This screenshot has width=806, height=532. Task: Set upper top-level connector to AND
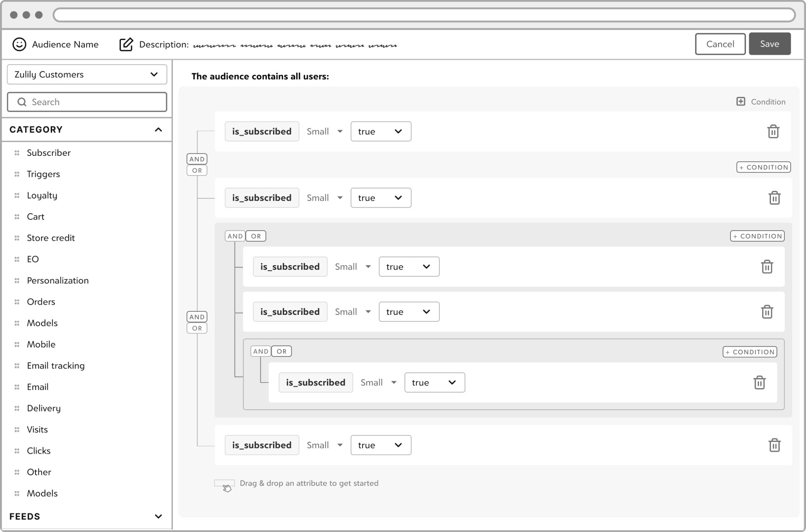pos(197,159)
